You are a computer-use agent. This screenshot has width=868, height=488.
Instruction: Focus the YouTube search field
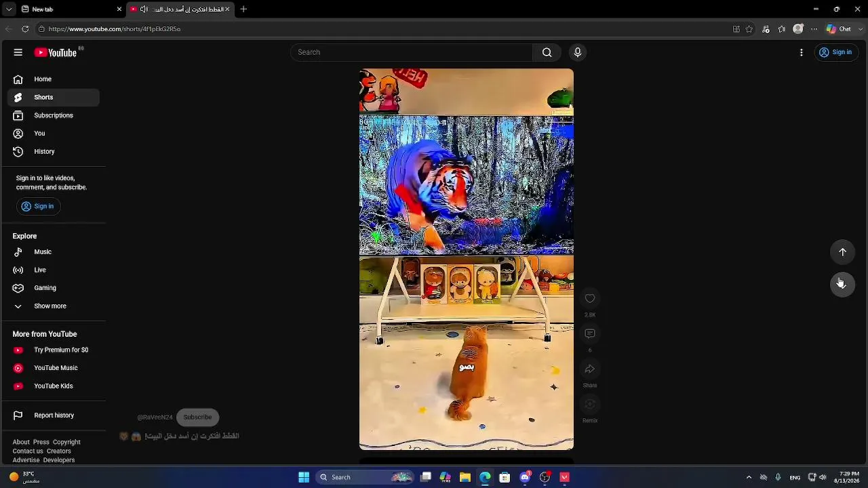click(412, 52)
